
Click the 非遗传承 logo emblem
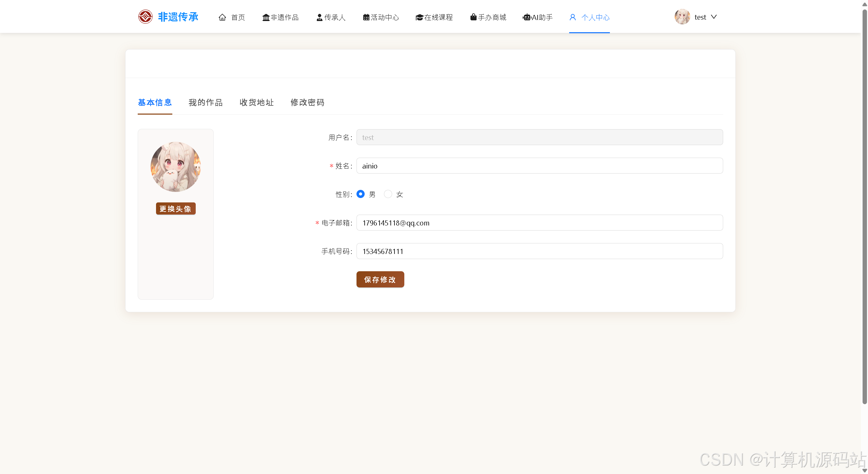click(145, 17)
